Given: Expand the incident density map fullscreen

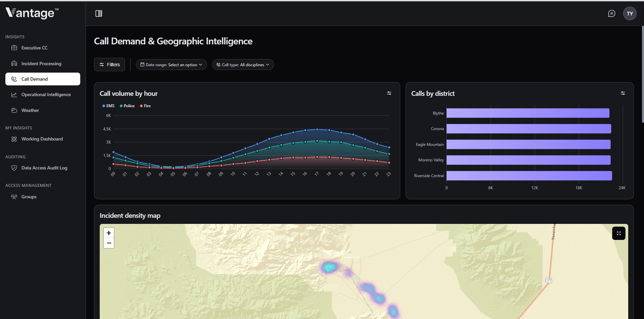Looking at the screenshot, I should 619,233.
